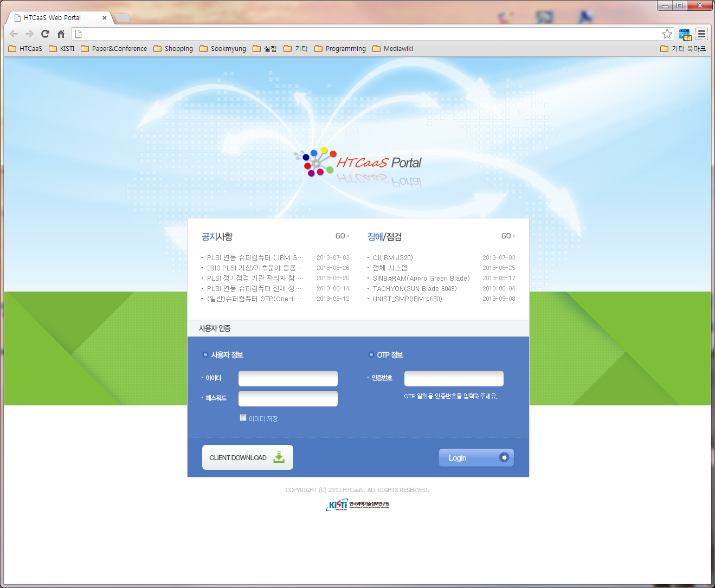
Task: Open the Sookmyung bookmarks folder
Action: 223,49
